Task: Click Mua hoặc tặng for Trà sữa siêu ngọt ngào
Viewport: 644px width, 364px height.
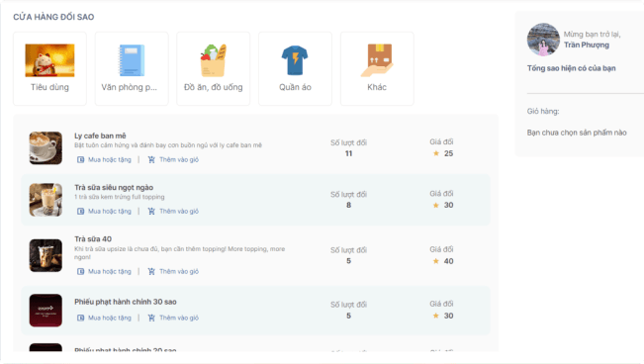Action: click(x=110, y=211)
